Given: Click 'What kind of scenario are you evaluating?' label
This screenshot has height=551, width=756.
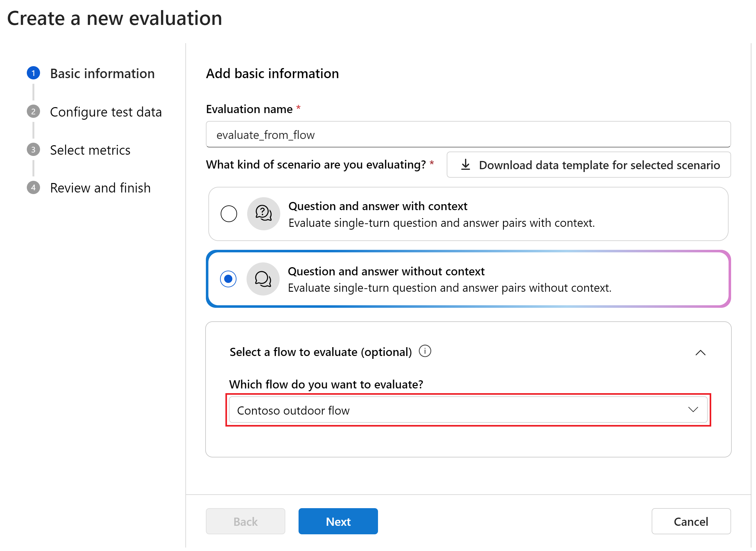Looking at the screenshot, I should (316, 165).
